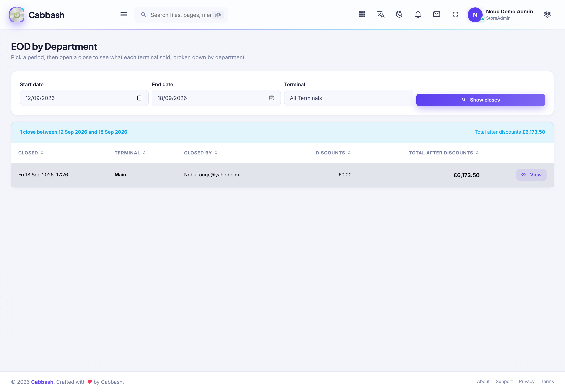Sort by the Closed By column

pyautogui.click(x=201, y=153)
